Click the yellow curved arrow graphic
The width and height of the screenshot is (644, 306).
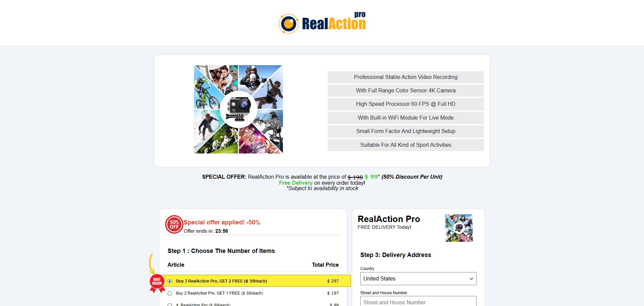click(151, 264)
